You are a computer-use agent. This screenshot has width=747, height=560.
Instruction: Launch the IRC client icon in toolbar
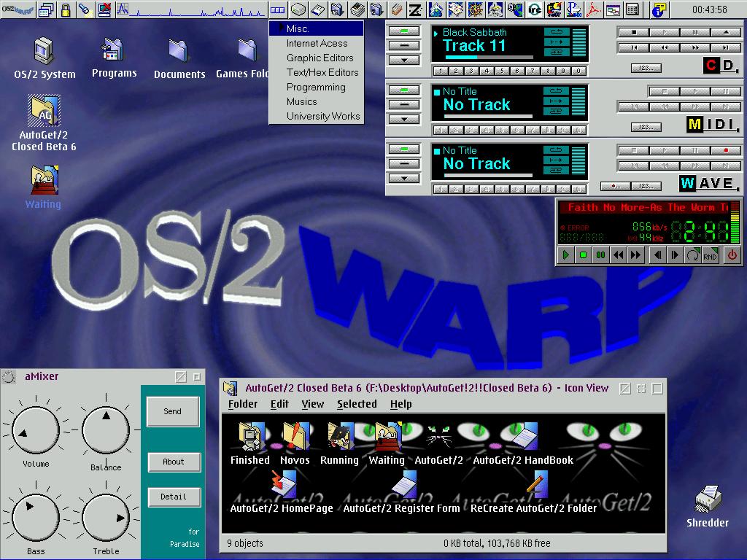535,9
